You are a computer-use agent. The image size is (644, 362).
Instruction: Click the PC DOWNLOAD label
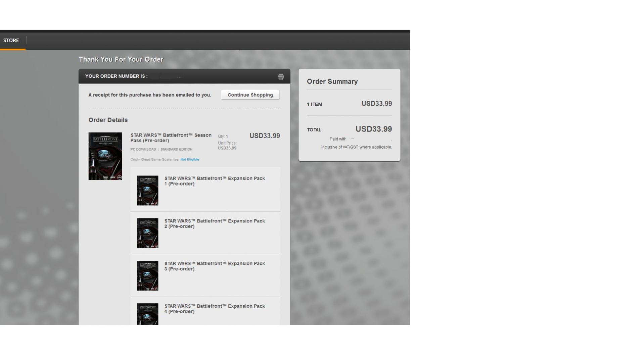(143, 150)
